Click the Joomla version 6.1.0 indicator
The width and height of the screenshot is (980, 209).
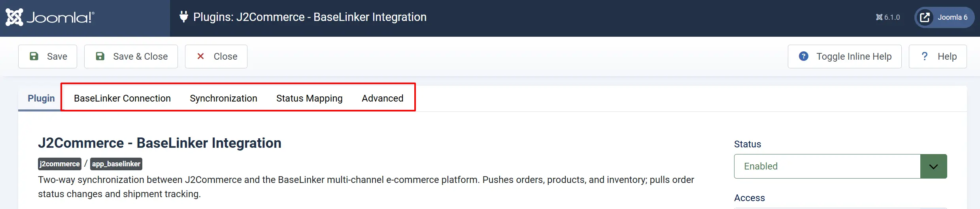pyautogui.click(x=888, y=17)
